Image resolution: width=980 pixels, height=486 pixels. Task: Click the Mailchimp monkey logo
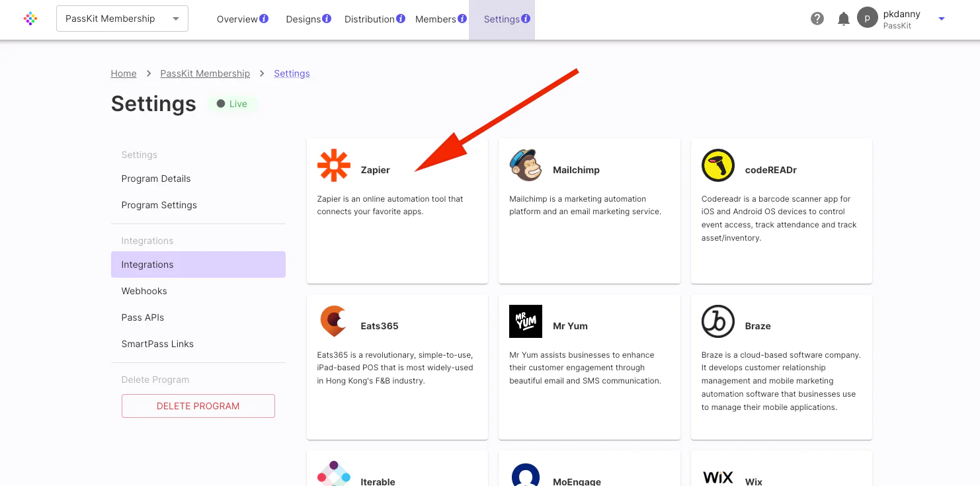(x=526, y=165)
